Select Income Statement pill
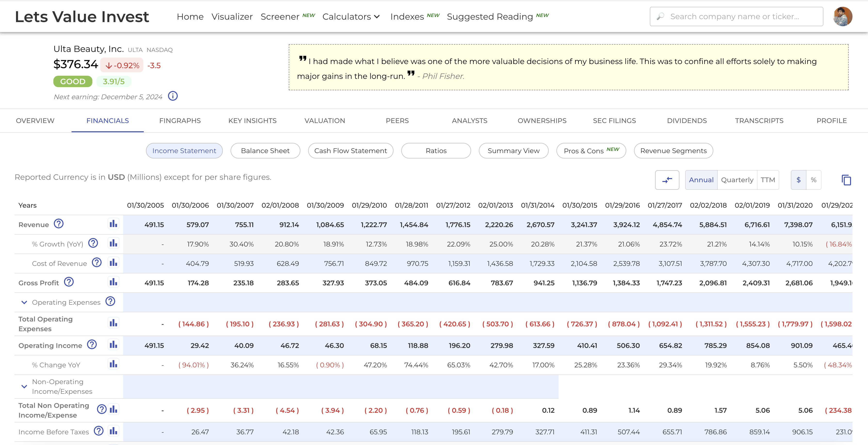This screenshot has height=445, width=868. point(184,151)
